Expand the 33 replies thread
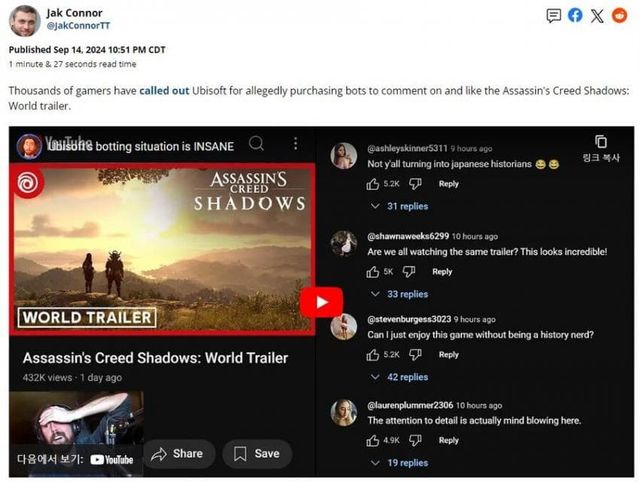The image size is (640, 482). pyautogui.click(x=400, y=294)
